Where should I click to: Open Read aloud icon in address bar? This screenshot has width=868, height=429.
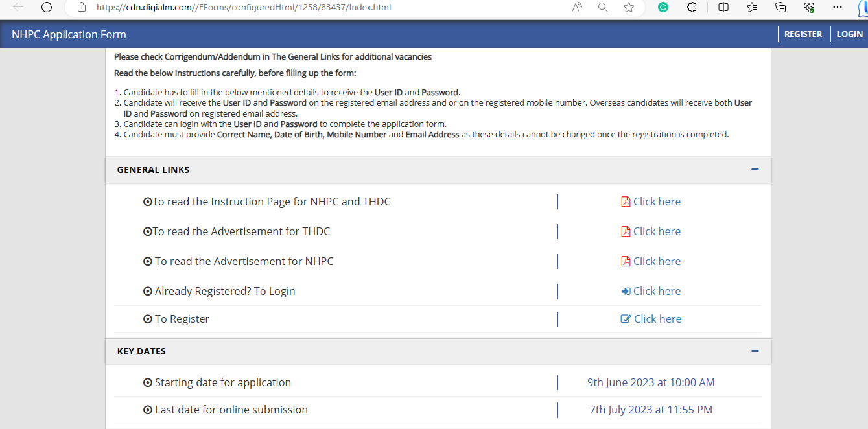click(x=578, y=8)
